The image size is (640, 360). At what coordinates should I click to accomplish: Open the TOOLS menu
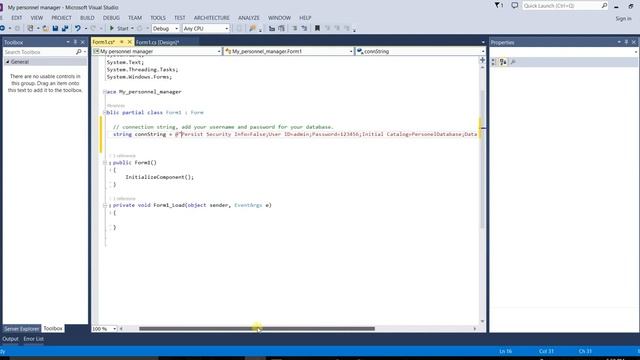click(x=158, y=18)
